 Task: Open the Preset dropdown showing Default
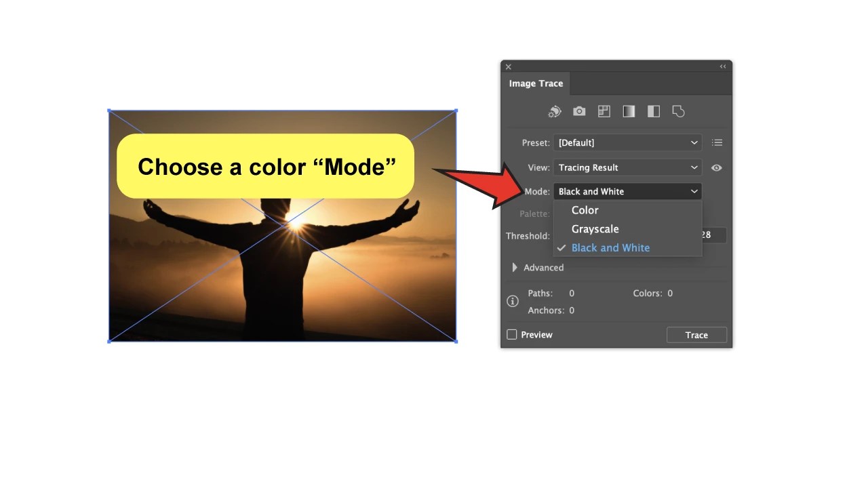627,142
